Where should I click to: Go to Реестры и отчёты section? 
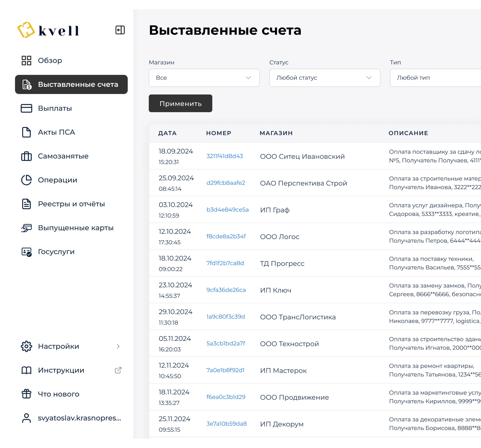(71, 204)
